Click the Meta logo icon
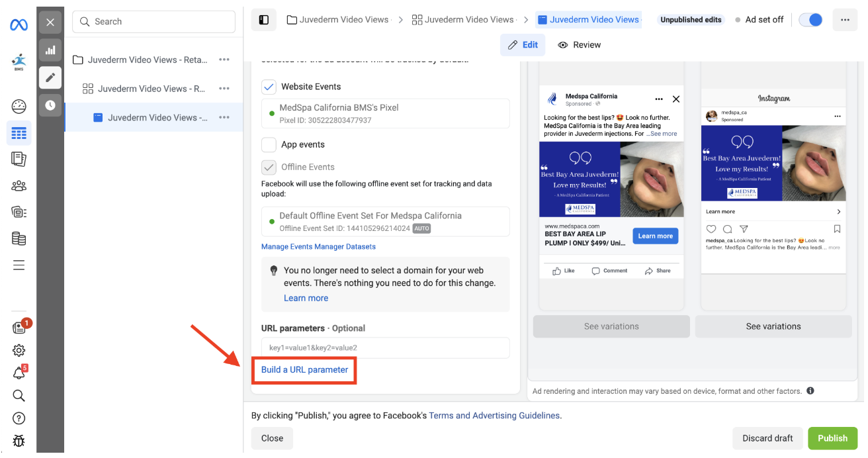The image size is (868, 458). (x=19, y=25)
